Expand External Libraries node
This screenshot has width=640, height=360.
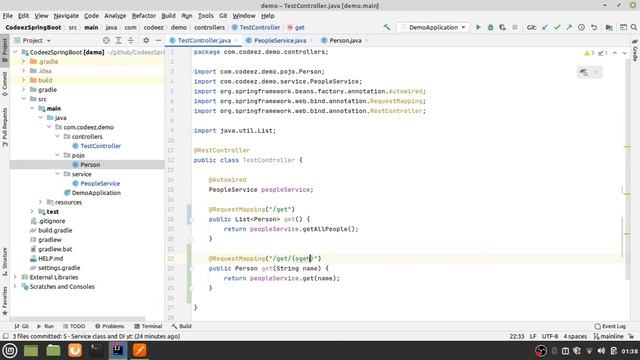point(15,277)
